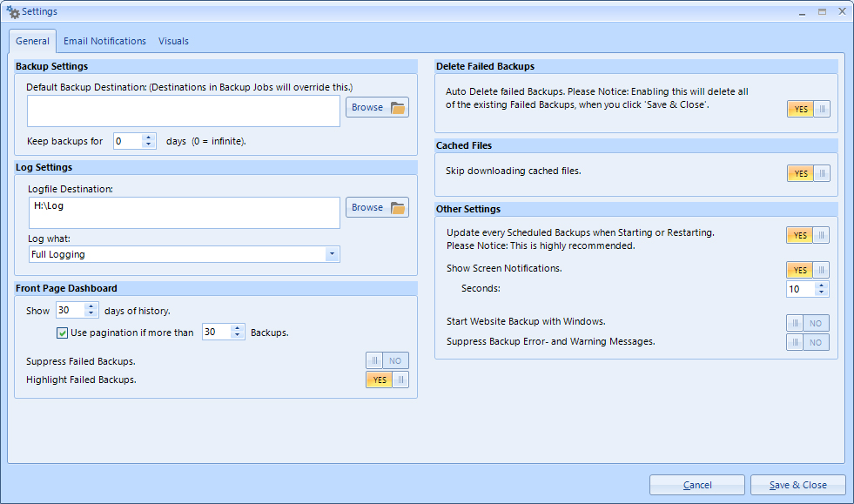Click the Save & Close button
854x504 pixels.
pyautogui.click(x=797, y=485)
